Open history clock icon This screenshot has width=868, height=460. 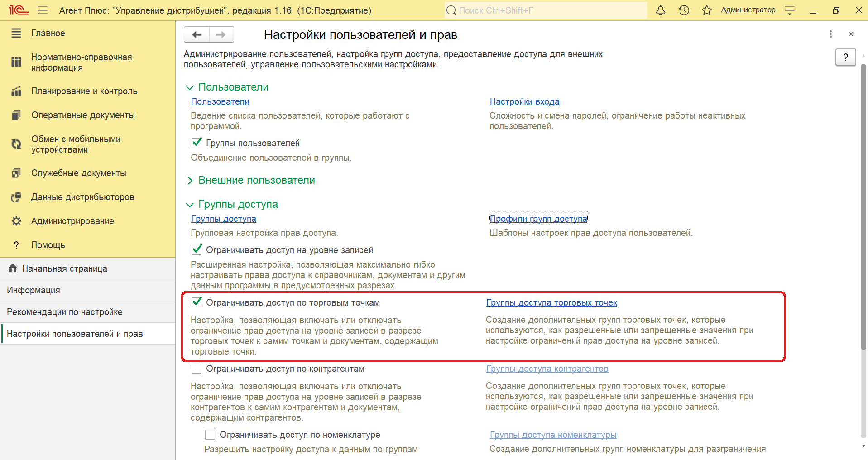coord(684,10)
